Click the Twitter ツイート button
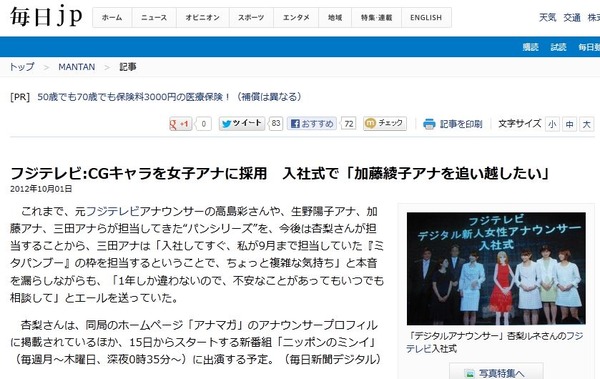The image size is (600, 379). pyautogui.click(x=242, y=123)
